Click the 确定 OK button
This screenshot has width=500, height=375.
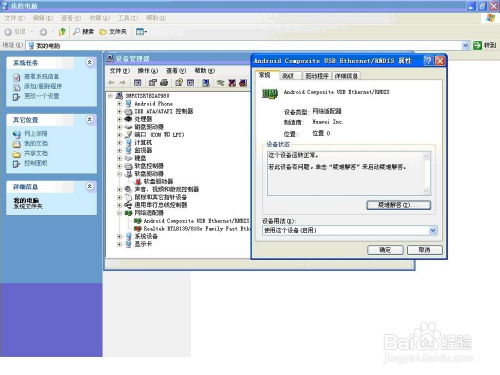pos(385,250)
